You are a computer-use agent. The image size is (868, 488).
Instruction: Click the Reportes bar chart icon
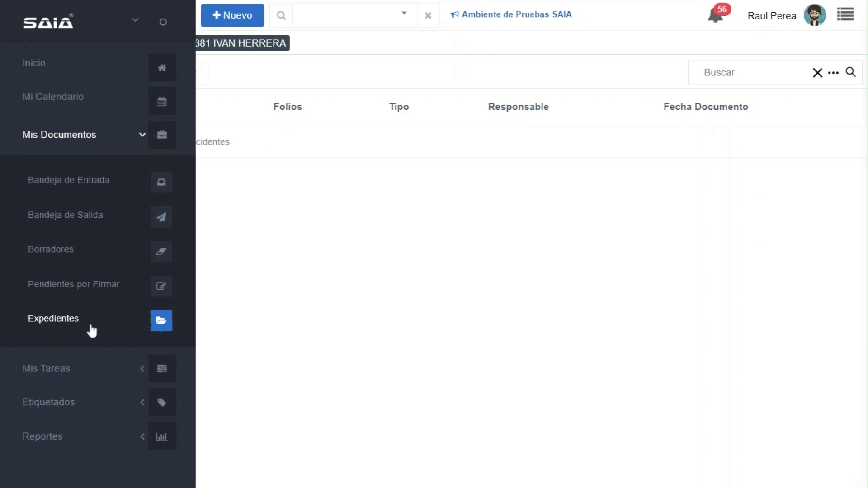pyautogui.click(x=162, y=436)
